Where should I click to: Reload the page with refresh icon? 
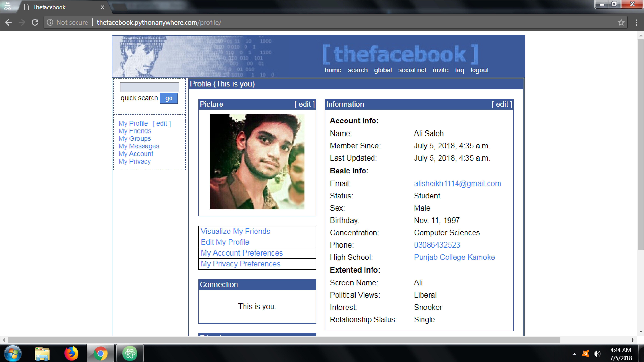(x=35, y=22)
